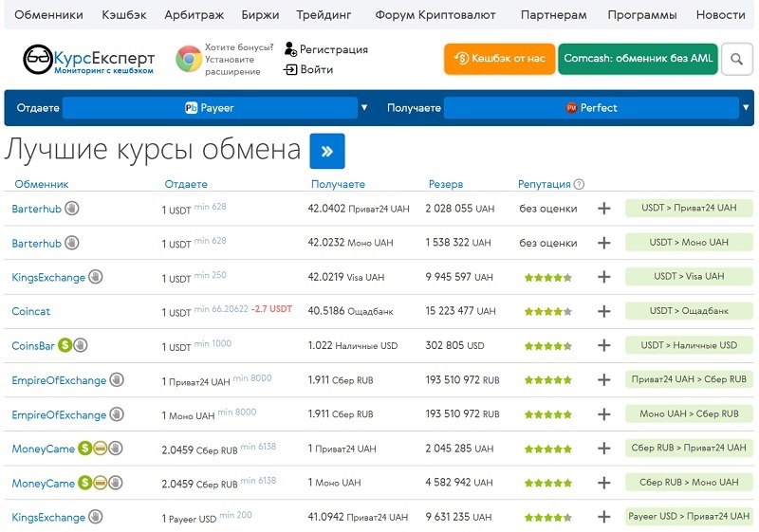Click the USDT > Приват24 UAH button
This screenshot has height=532, width=759.
coord(689,208)
